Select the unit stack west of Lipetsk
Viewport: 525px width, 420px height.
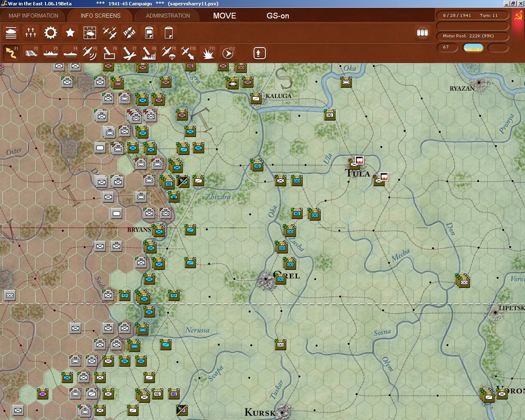[x=463, y=281]
